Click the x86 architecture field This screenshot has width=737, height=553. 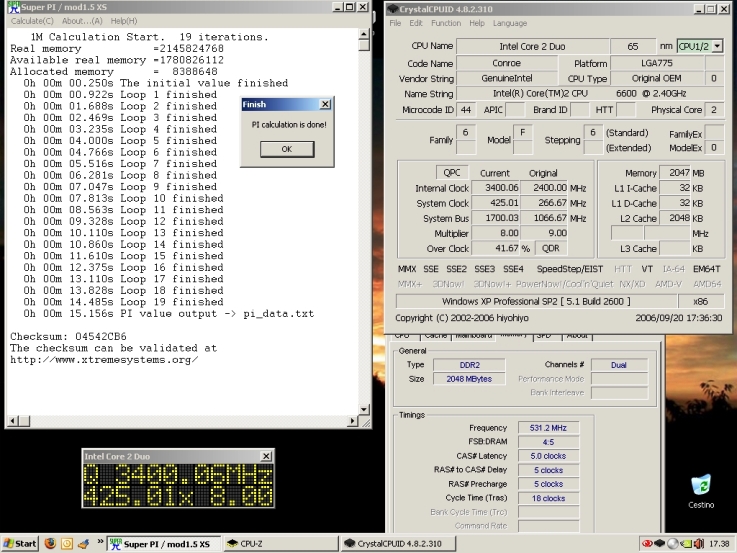701,301
